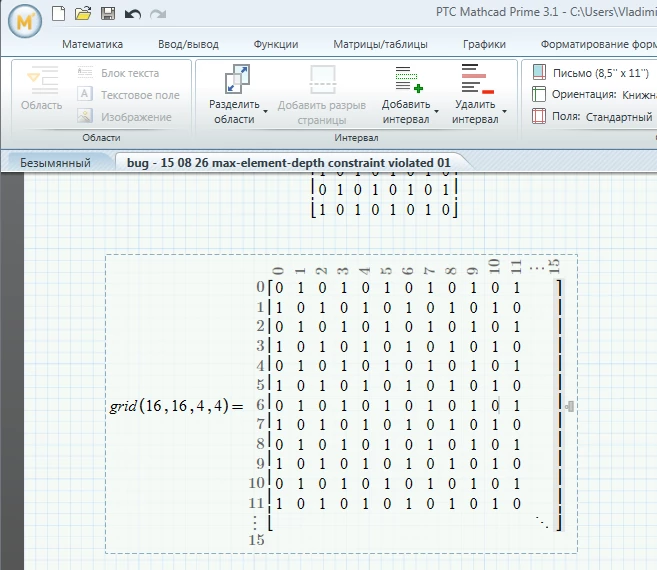
Task: Expand the Добавить интервал dropdown arrow
Action: [436, 111]
